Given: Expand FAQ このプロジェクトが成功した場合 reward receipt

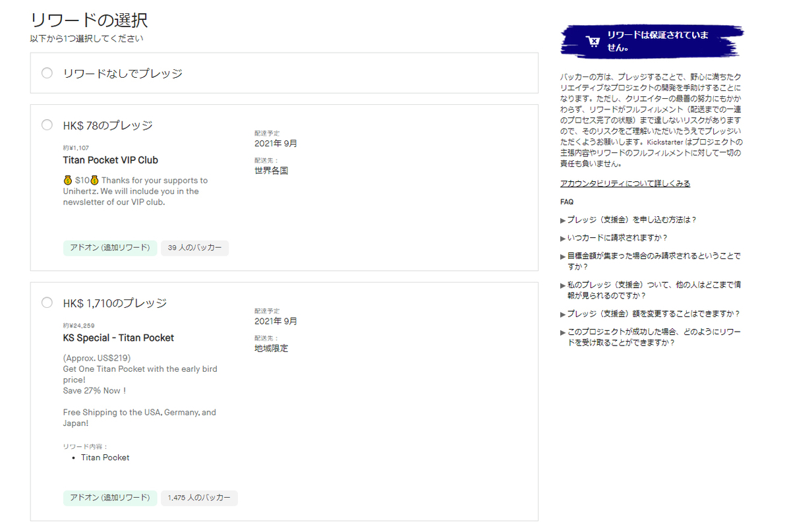Looking at the screenshot, I should (x=650, y=337).
